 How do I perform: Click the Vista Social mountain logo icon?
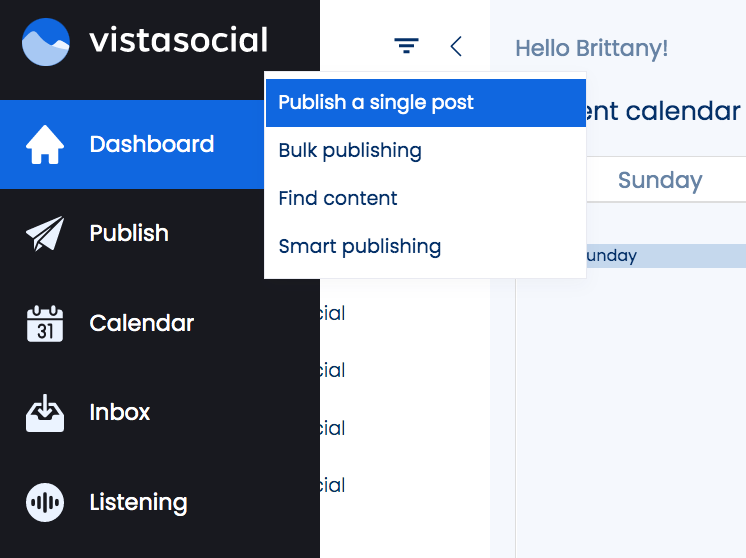(46, 42)
